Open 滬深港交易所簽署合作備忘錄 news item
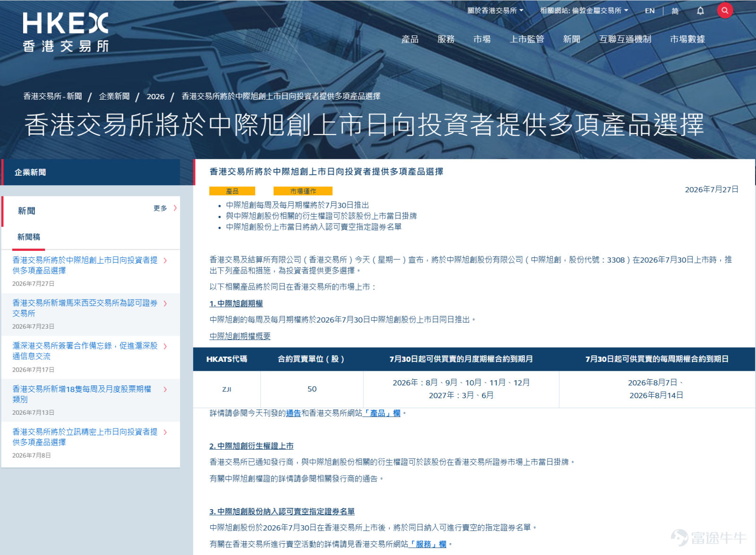Viewport: 756px width, 555px height. point(85,351)
